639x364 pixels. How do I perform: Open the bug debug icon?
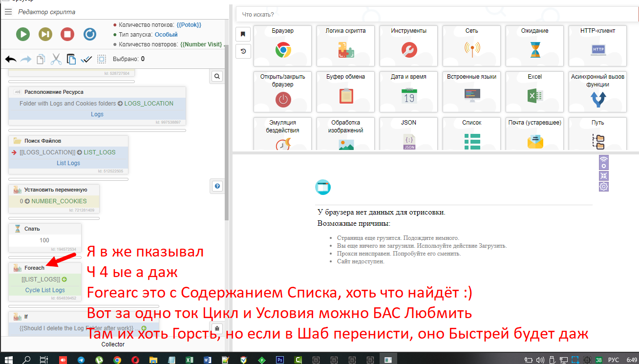coord(217,328)
